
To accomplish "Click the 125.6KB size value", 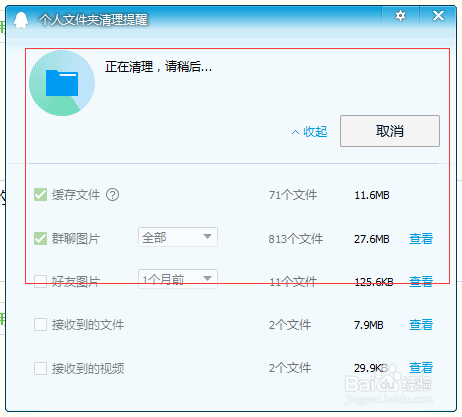I will [374, 282].
